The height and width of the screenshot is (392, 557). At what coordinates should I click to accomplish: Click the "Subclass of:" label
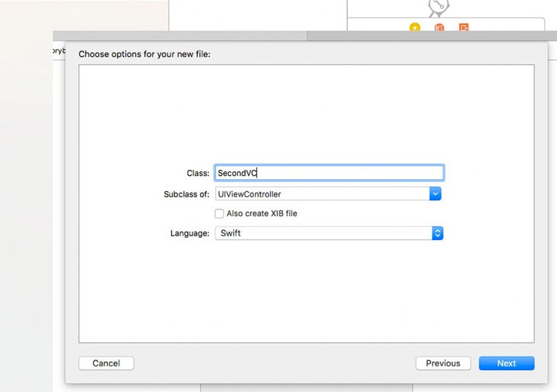pos(187,195)
